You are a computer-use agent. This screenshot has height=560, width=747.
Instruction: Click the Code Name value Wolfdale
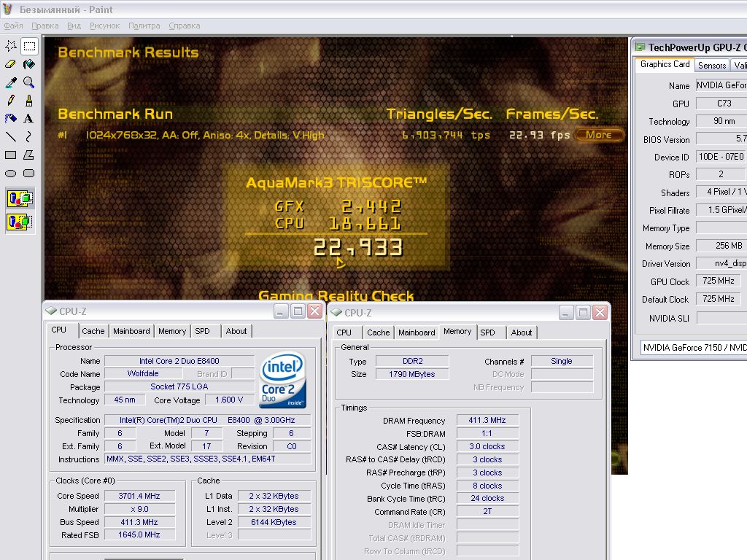143,374
